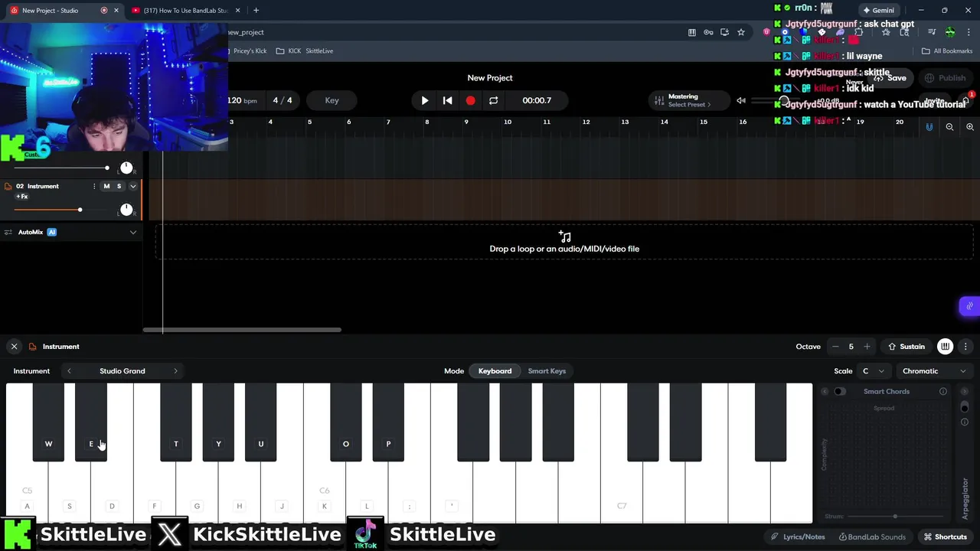Open the Key selector
Screen dimensions: 980x551
(x=332, y=100)
